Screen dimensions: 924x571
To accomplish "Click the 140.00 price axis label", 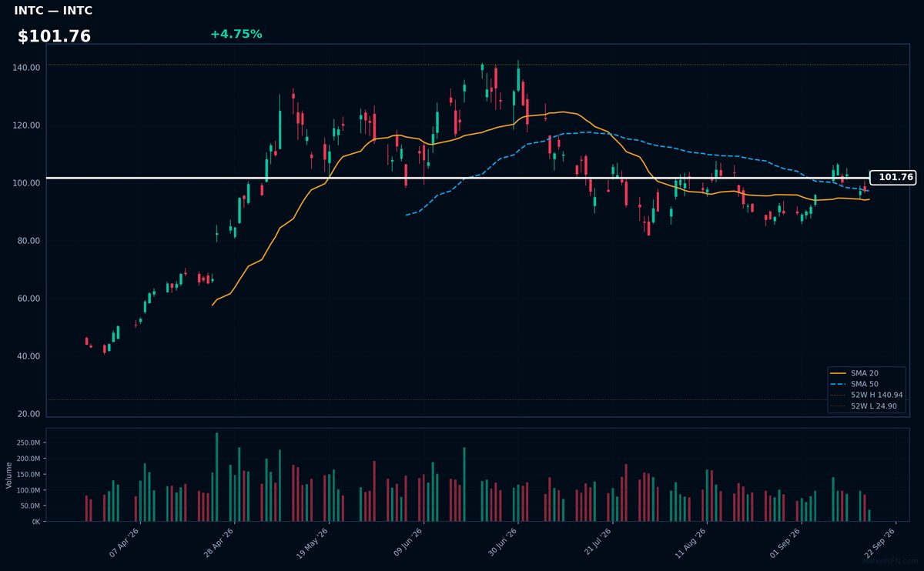I will 28,68.
